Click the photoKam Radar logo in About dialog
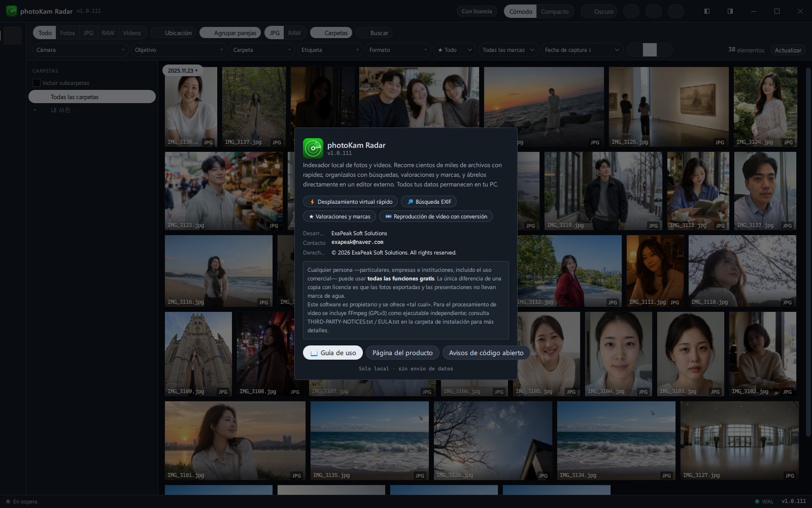 coord(313,148)
